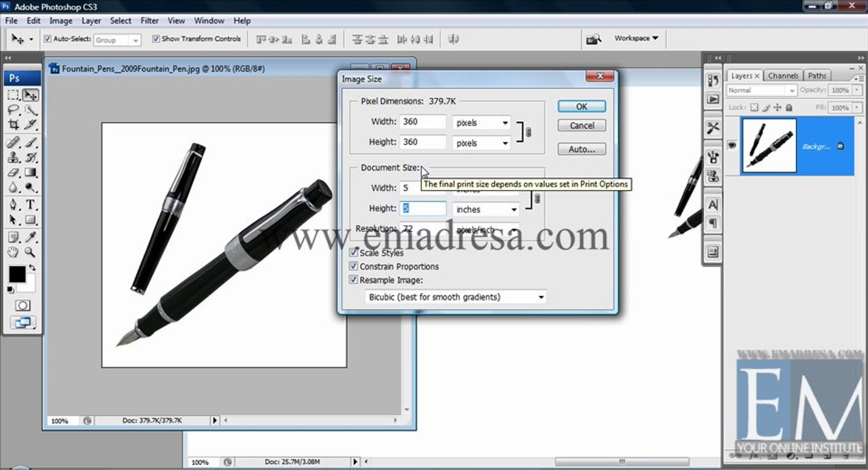Open History panel from dock

tap(713, 80)
